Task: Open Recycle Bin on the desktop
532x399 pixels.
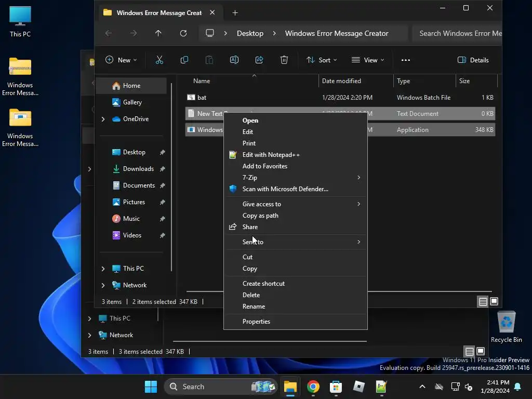Action: pyautogui.click(x=506, y=327)
